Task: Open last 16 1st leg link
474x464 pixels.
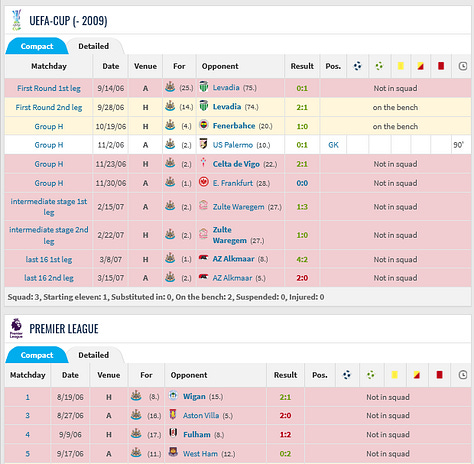Action: [x=49, y=259]
